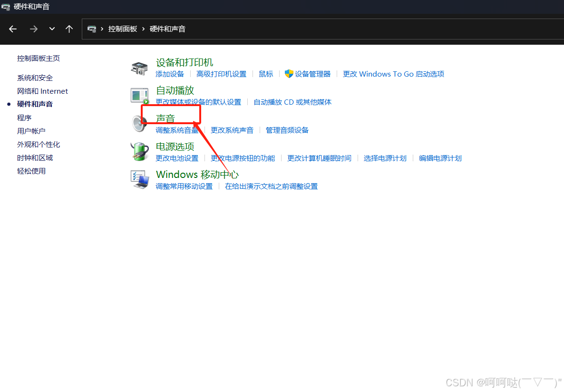Open 轻松使用 category
Viewport: 564px width, 392px height.
(x=31, y=171)
